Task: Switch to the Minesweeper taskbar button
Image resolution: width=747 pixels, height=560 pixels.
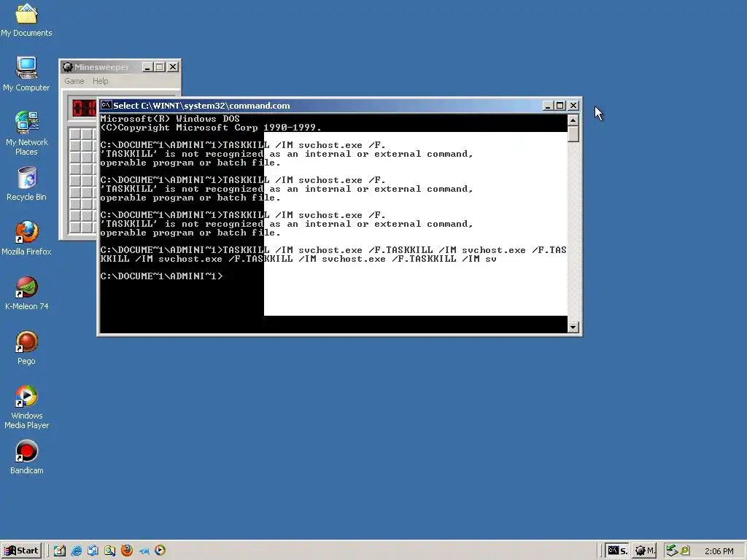Action: coord(645,551)
